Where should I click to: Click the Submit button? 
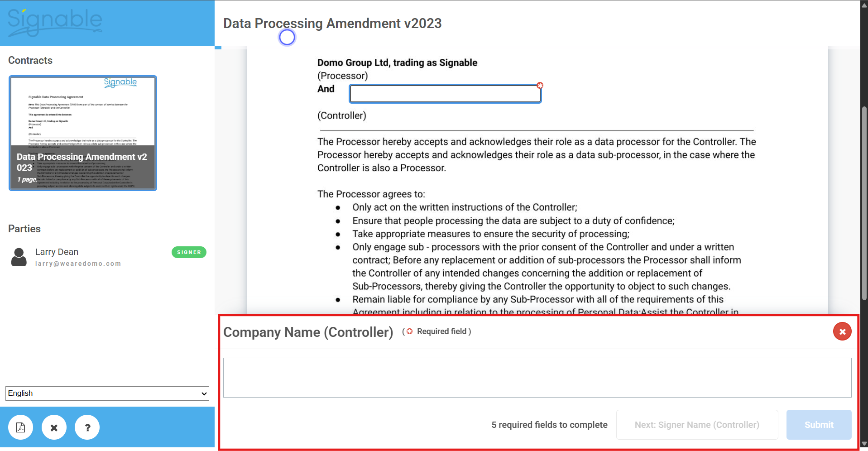point(819,425)
